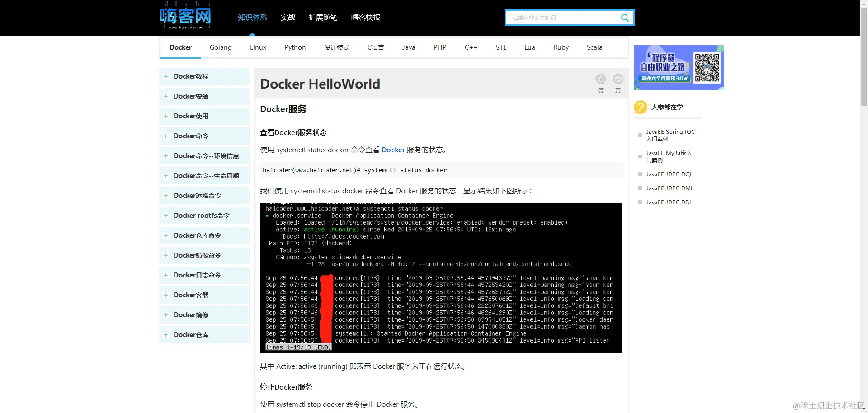
Task: Expand the Docker运维命令 plus icon
Action: tap(166, 196)
